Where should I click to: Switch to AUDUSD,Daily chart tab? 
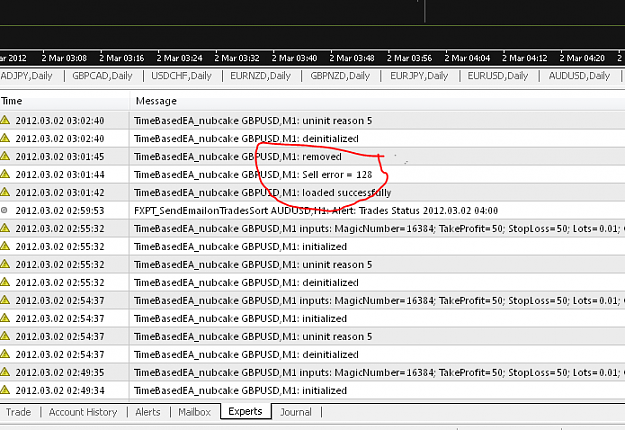[x=579, y=76]
